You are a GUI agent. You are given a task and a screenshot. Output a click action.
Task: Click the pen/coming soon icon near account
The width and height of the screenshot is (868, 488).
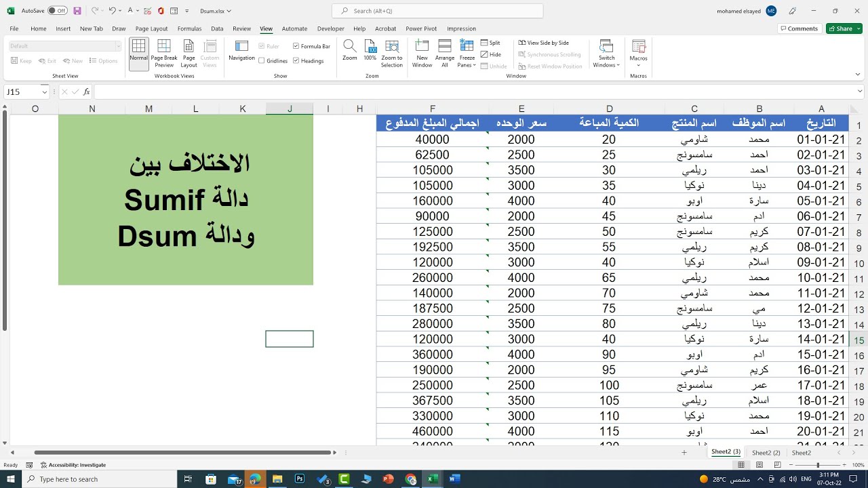point(793,11)
